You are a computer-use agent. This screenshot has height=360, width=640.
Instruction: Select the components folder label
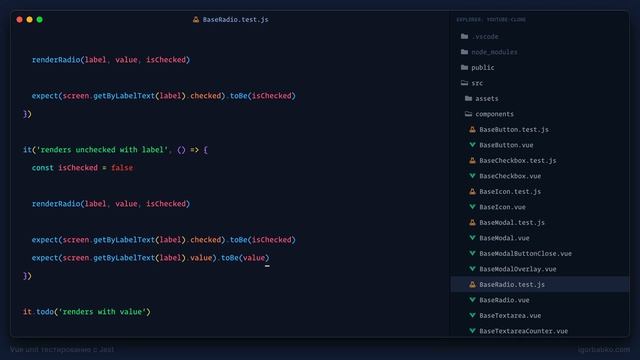coord(495,114)
